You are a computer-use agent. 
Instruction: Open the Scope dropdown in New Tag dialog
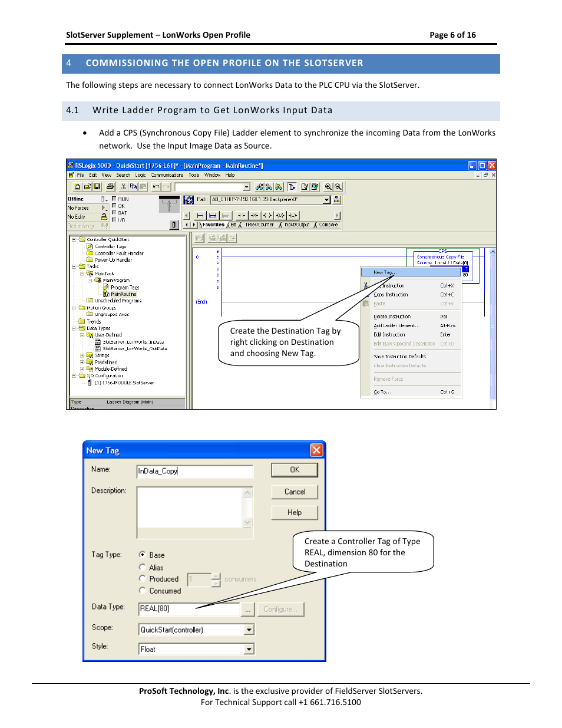249,630
